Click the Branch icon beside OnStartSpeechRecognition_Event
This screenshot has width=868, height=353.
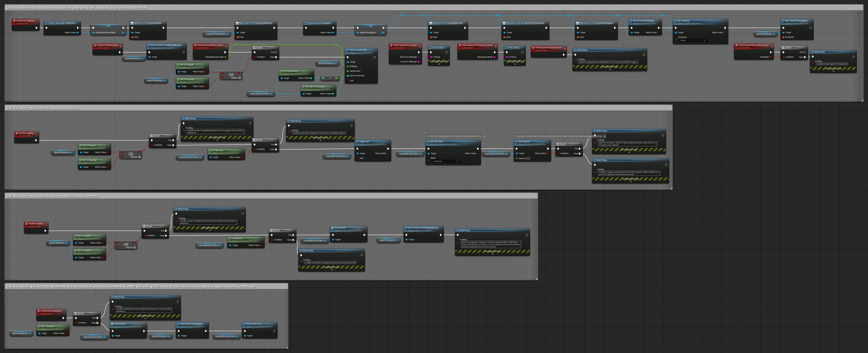coord(783,48)
